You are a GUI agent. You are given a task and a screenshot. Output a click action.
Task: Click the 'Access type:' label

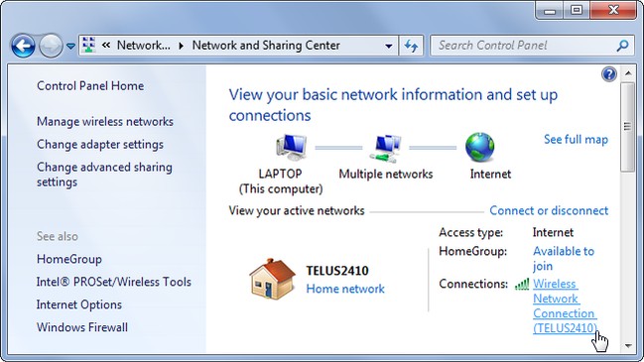[x=470, y=232]
